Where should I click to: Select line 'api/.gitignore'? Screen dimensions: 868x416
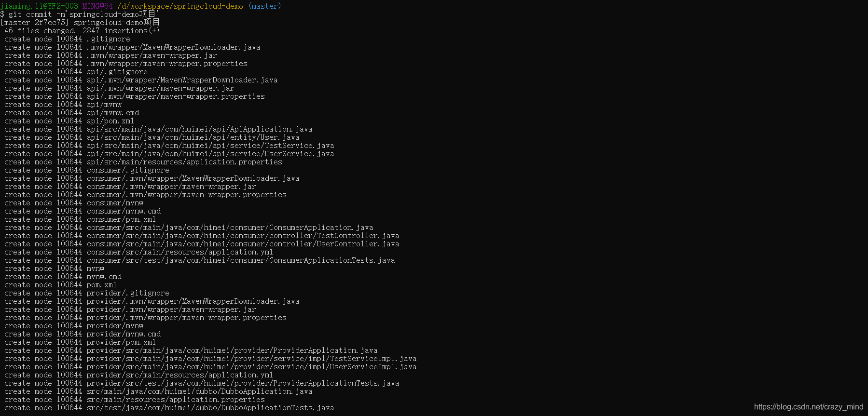pyautogui.click(x=76, y=72)
